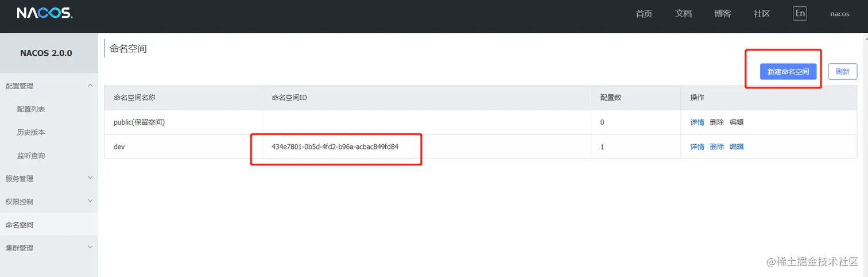Viewport: 868px width, 277px height.
Task: Open 历史版本 in sidebar
Action: (x=31, y=132)
